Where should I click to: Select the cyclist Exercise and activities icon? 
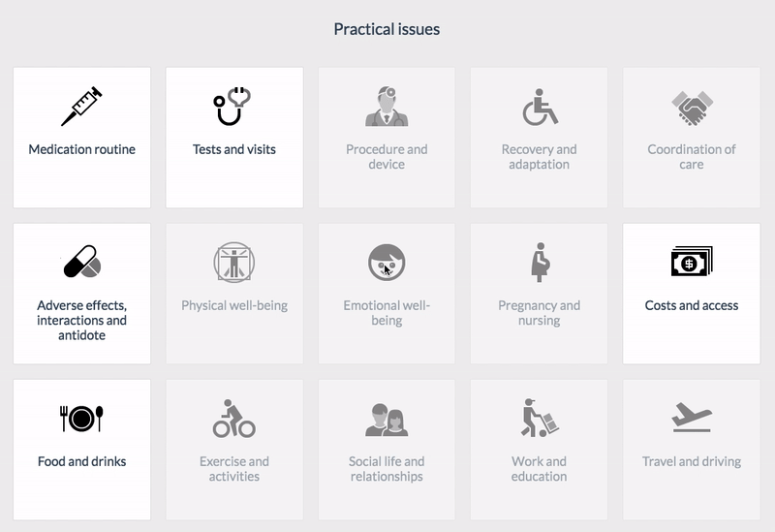point(234,419)
